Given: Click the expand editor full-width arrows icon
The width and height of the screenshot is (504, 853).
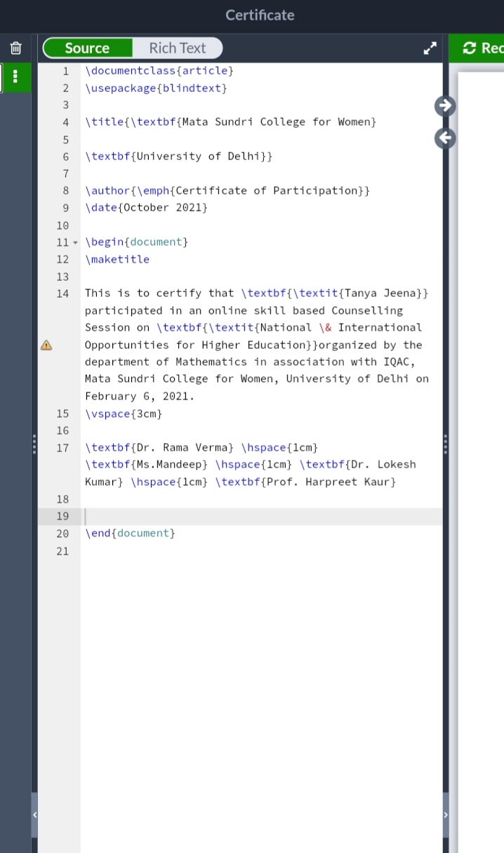Looking at the screenshot, I should pos(430,48).
